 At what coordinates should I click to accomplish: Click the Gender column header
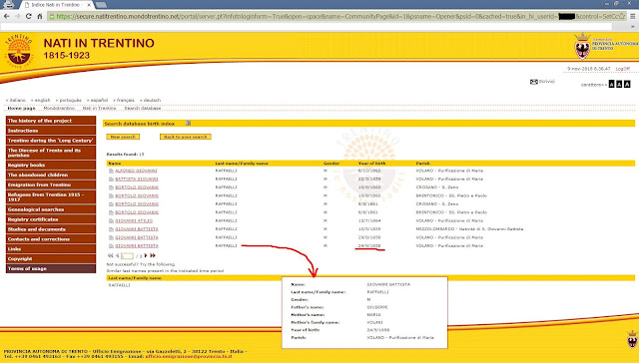pyautogui.click(x=331, y=164)
